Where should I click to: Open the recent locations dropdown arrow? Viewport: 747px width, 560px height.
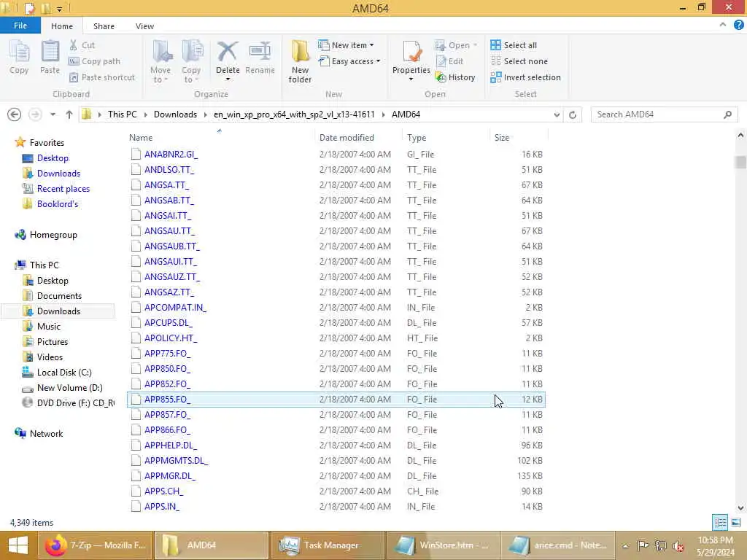click(x=53, y=114)
